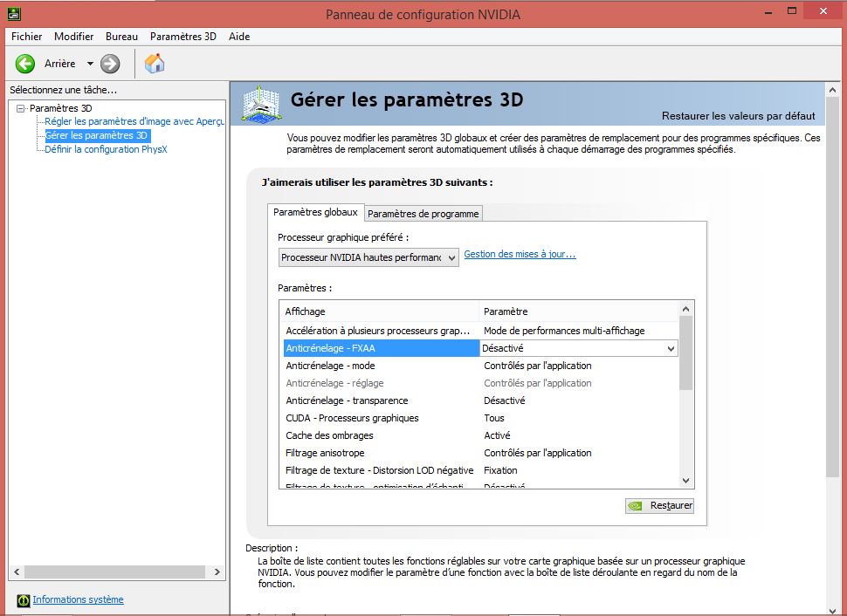This screenshot has height=616, width=847.
Task: Switch to Paramètres globaux tab
Action: pyautogui.click(x=315, y=212)
